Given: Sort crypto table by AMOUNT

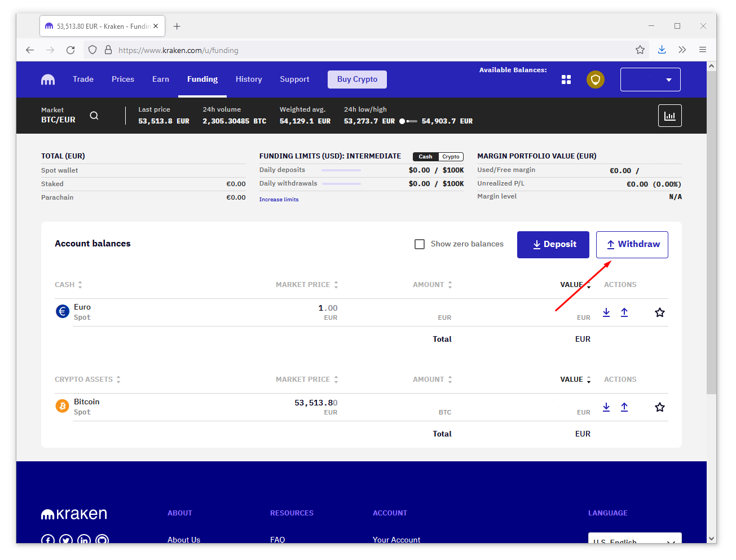Looking at the screenshot, I should pos(433,380).
